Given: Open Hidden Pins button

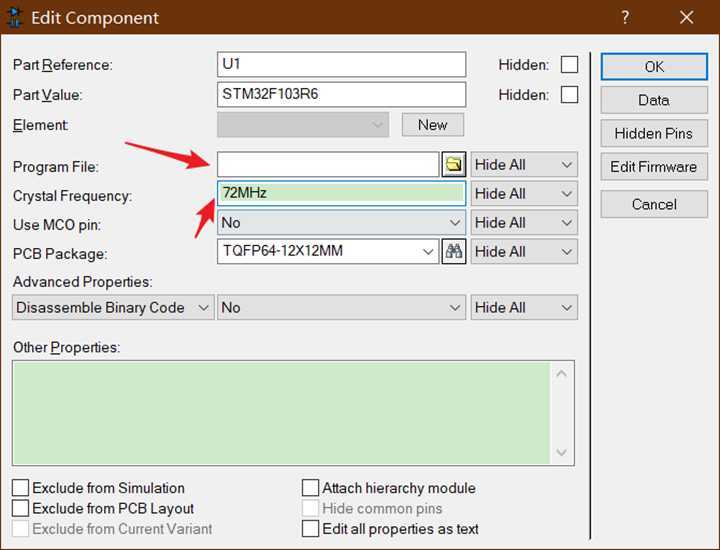Looking at the screenshot, I should point(654,134).
